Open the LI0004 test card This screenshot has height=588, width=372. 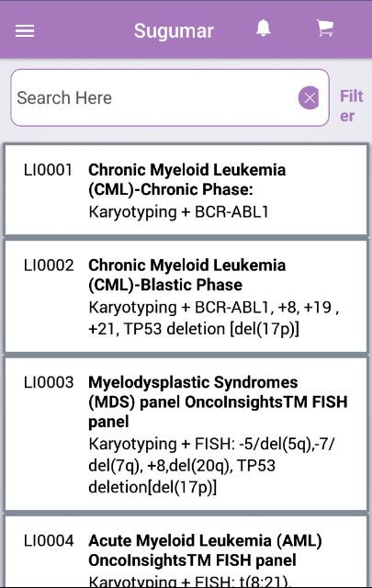coord(186,551)
